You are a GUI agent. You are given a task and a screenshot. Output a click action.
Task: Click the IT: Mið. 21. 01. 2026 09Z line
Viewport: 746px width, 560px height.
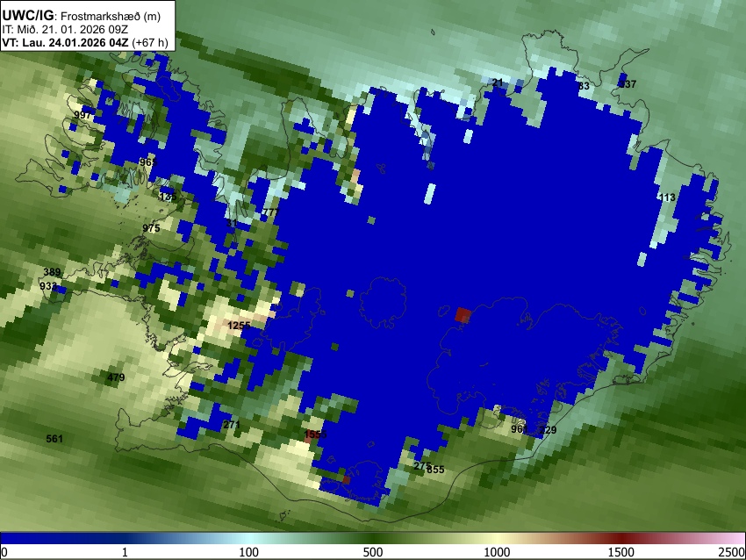65,29
